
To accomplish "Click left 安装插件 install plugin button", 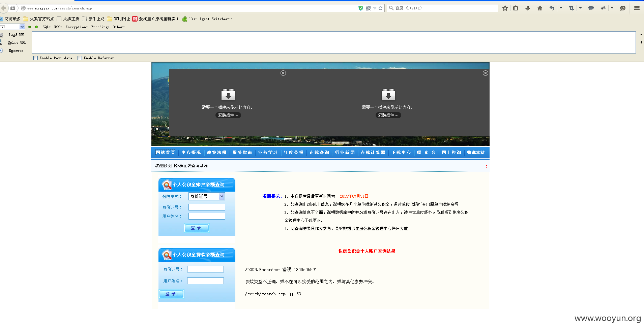I will pyautogui.click(x=228, y=115).
